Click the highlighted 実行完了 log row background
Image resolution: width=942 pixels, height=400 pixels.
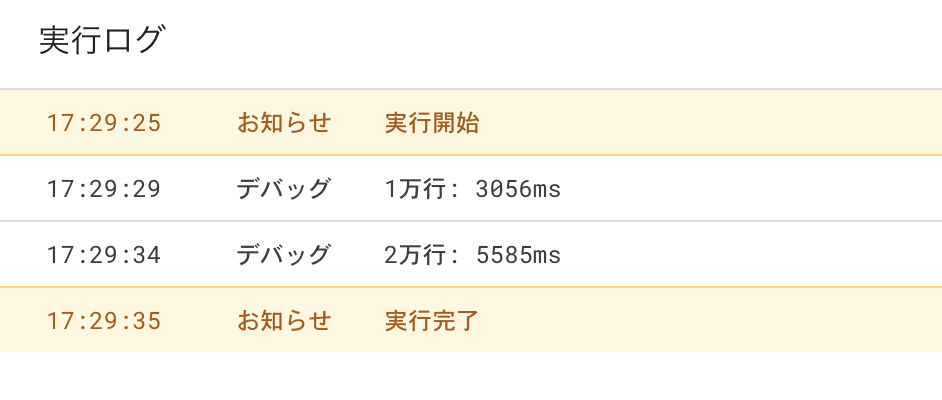(709, 320)
